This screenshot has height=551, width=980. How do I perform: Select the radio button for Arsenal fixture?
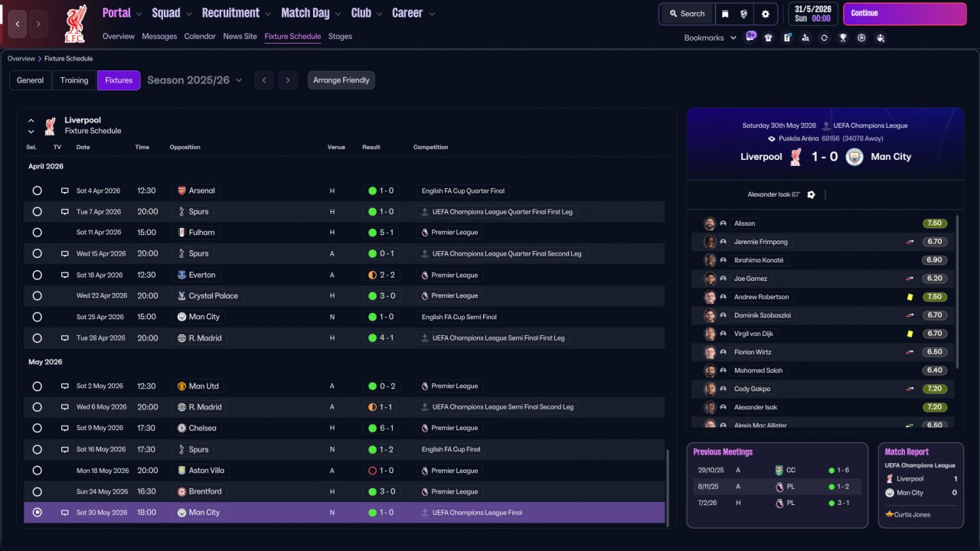pos(37,191)
